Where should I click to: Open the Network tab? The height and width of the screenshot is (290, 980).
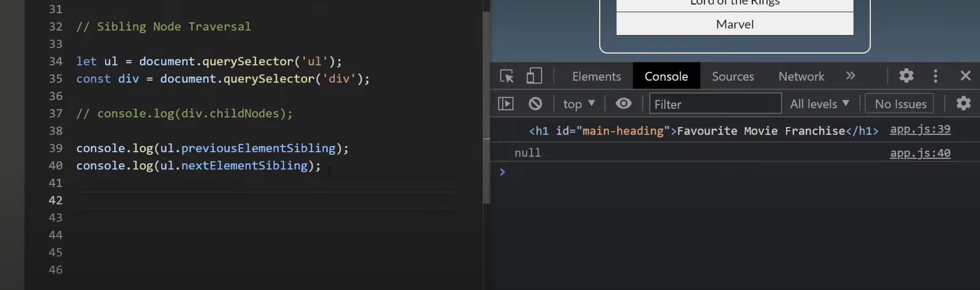pyautogui.click(x=801, y=76)
